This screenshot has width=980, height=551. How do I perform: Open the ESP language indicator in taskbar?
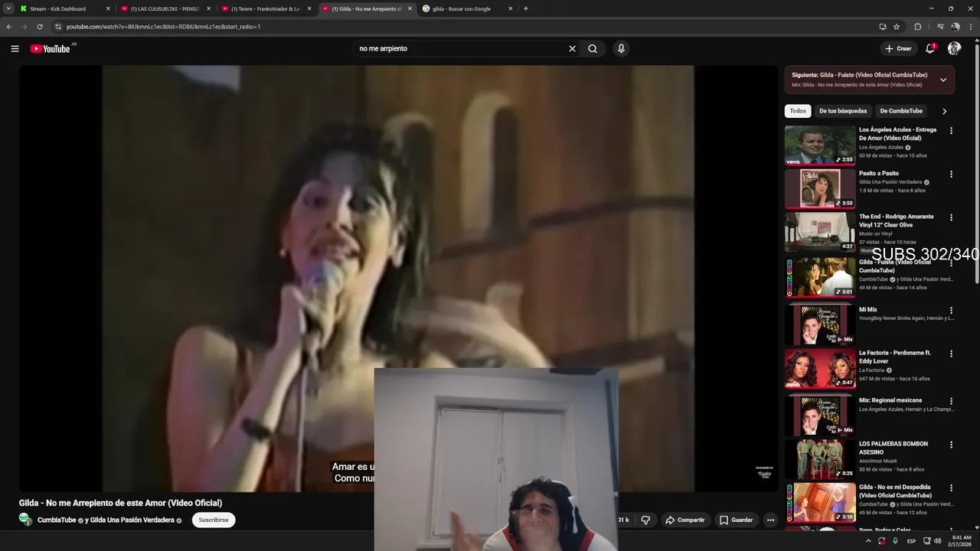tap(911, 541)
